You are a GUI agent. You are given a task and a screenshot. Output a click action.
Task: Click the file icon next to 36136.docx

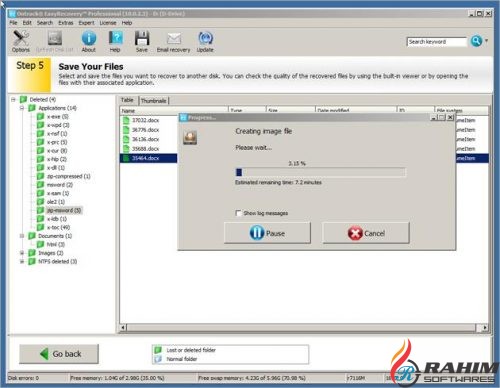[x=126, y=139]
